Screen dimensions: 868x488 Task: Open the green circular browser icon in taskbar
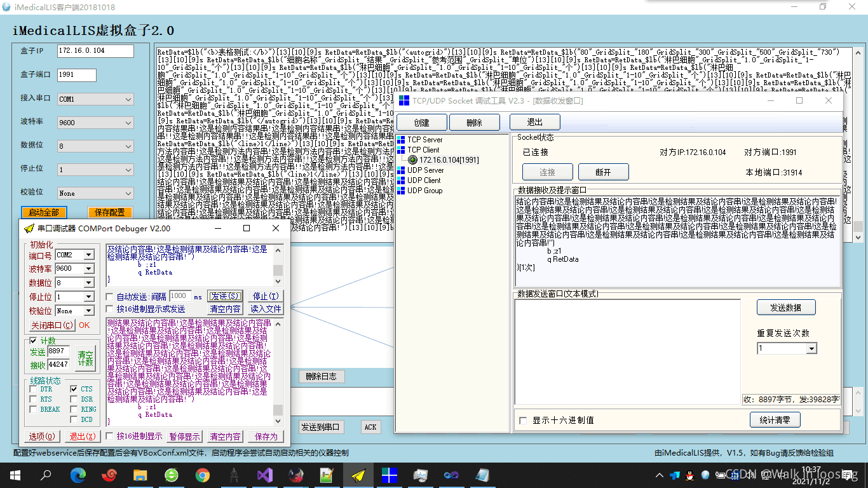(172, 475)
